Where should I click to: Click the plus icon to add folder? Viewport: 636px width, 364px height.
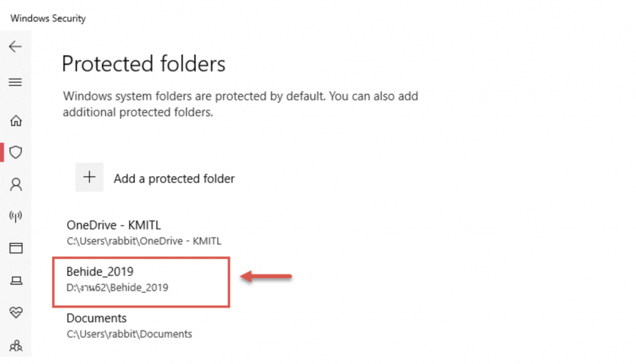pyautogui.click(x=89, y=178)
